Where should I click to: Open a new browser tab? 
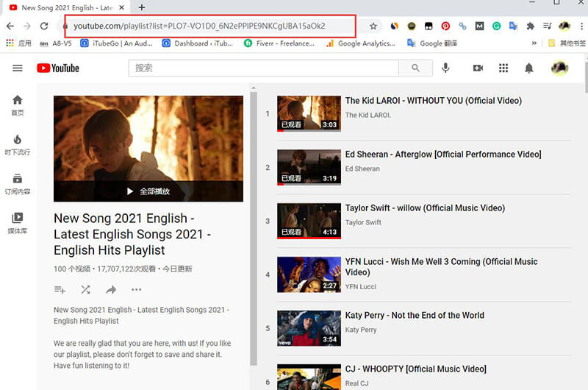pos(142,7)
